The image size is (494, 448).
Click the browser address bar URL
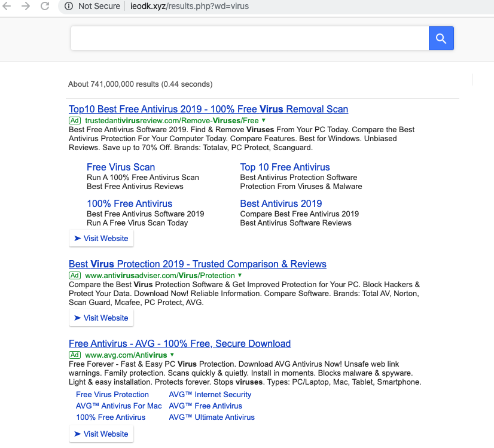pos(189,6)
